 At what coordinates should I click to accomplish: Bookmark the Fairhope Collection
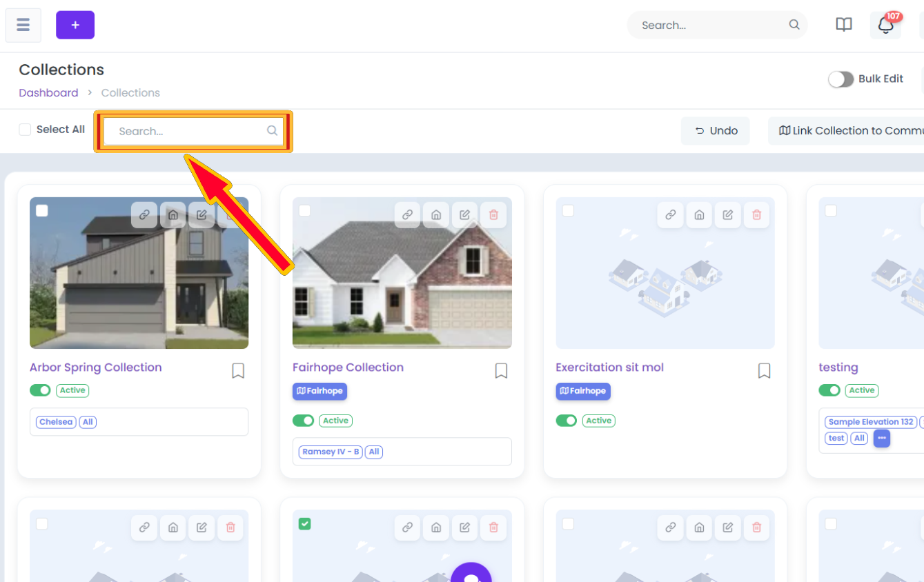(501, 371)
